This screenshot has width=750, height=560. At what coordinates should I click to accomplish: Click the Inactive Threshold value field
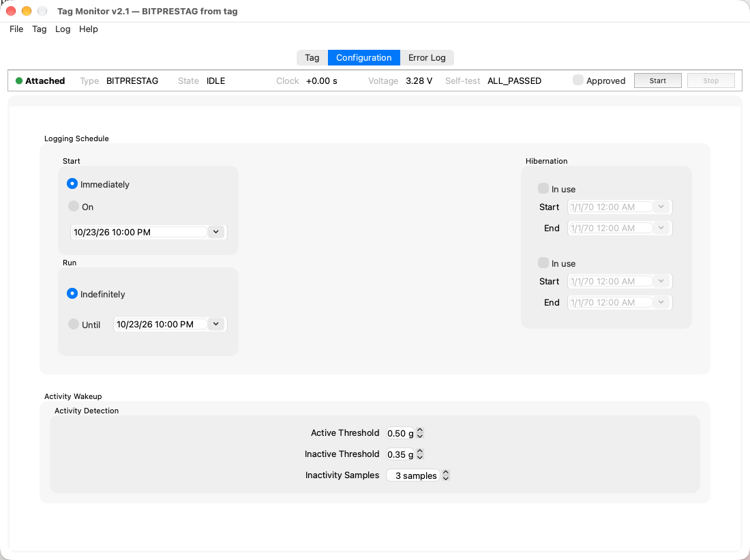(x=400, y=454)
